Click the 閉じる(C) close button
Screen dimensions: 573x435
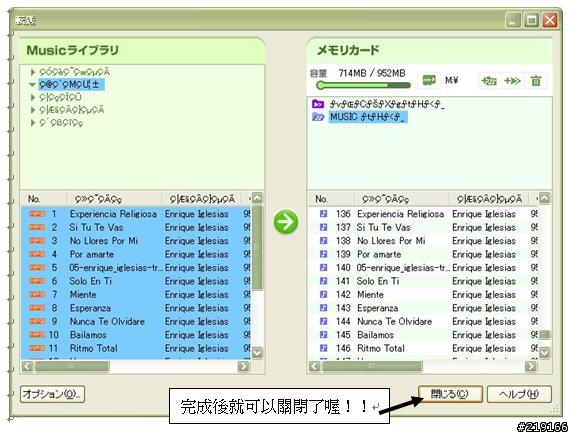[x=450, y=394]
